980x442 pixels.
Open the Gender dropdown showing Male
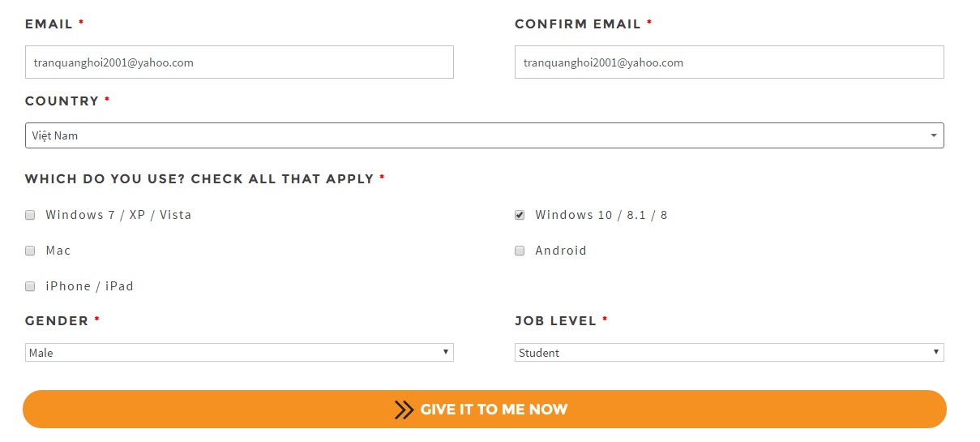(x=239, y=353)
